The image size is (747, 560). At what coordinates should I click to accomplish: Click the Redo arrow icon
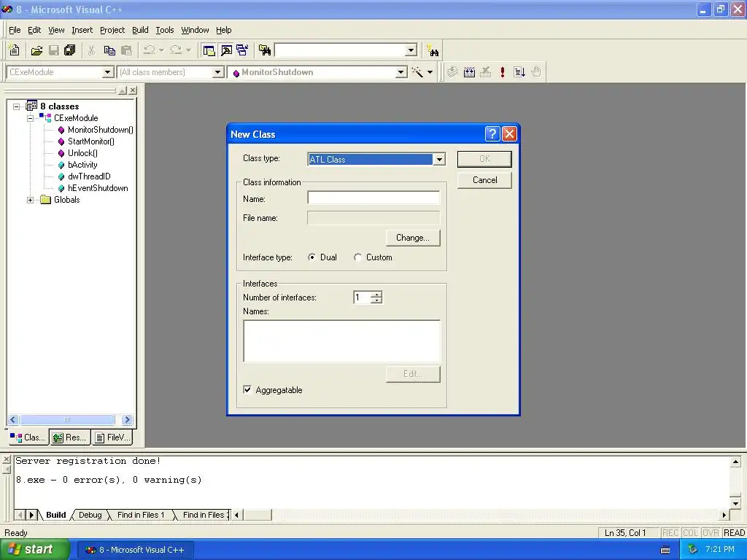(x=176, y=50)
